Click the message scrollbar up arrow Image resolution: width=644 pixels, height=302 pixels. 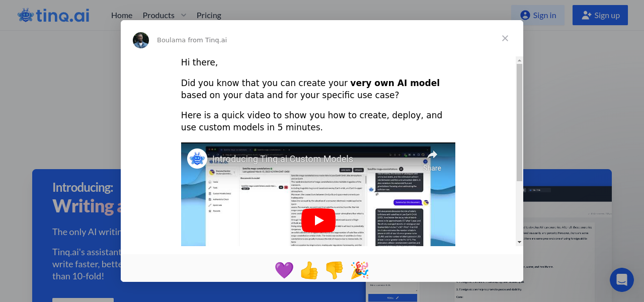pos(519,60)
